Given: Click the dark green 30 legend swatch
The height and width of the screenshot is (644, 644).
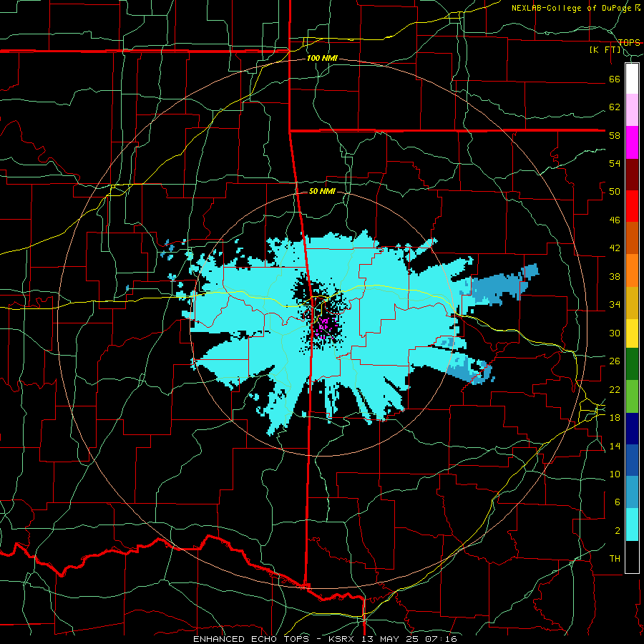Looking at the screenshot, I should [x=632, y=364].
